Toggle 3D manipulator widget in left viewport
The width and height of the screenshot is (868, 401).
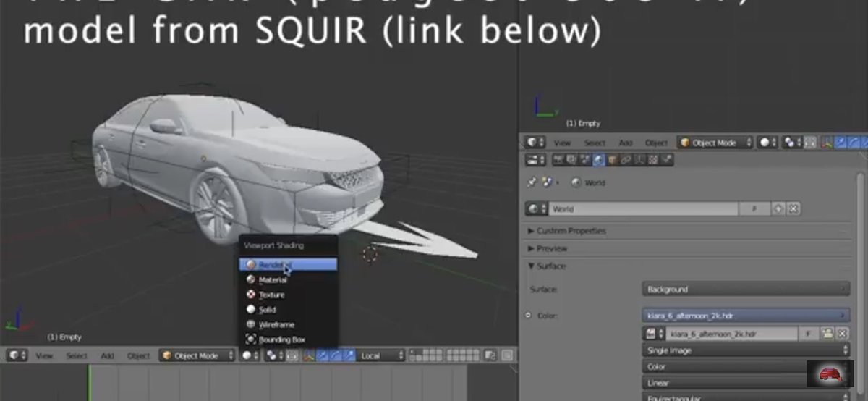tap(309, 355)
